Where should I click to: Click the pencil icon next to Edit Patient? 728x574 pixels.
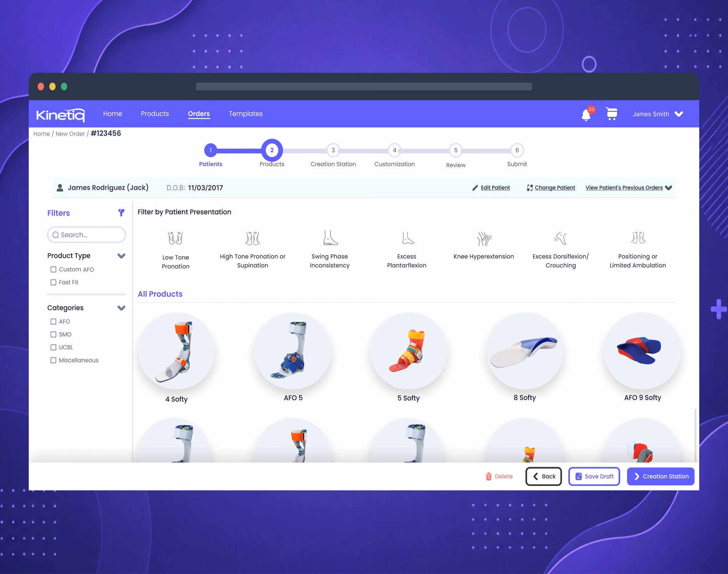[x=475, y=188]
